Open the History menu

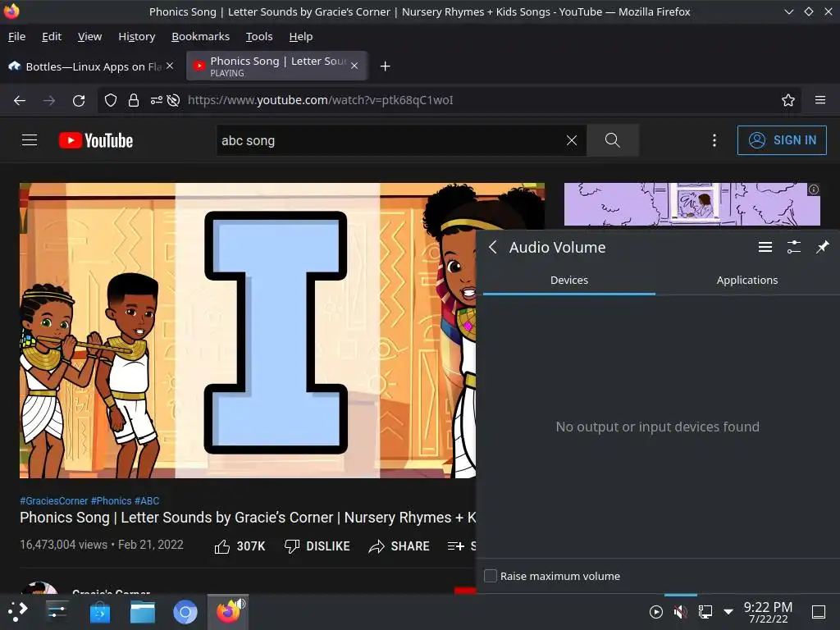[137, 36]
